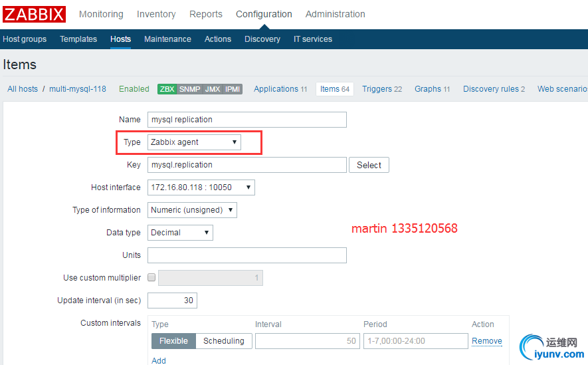Go to Host groups submenu

[25, 39]
